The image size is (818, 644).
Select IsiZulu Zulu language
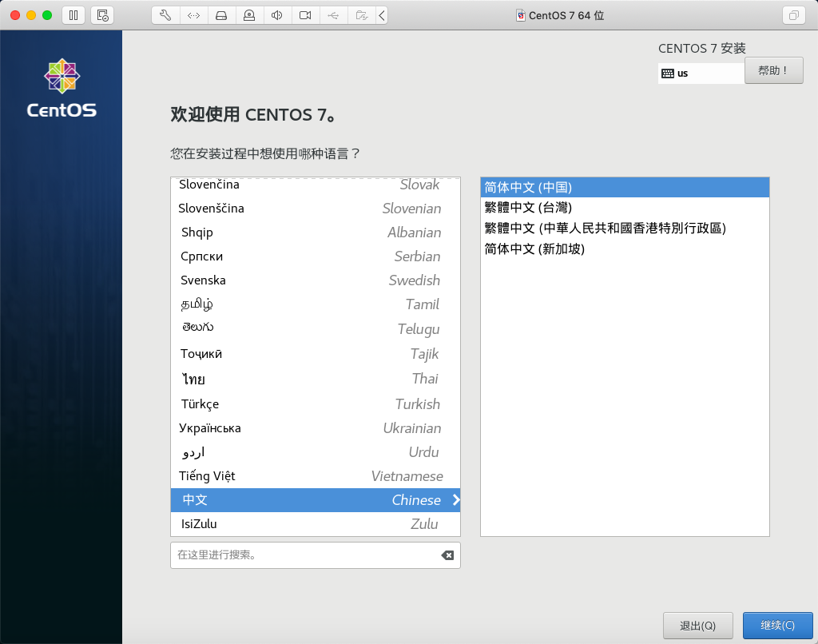click(315, 524)
